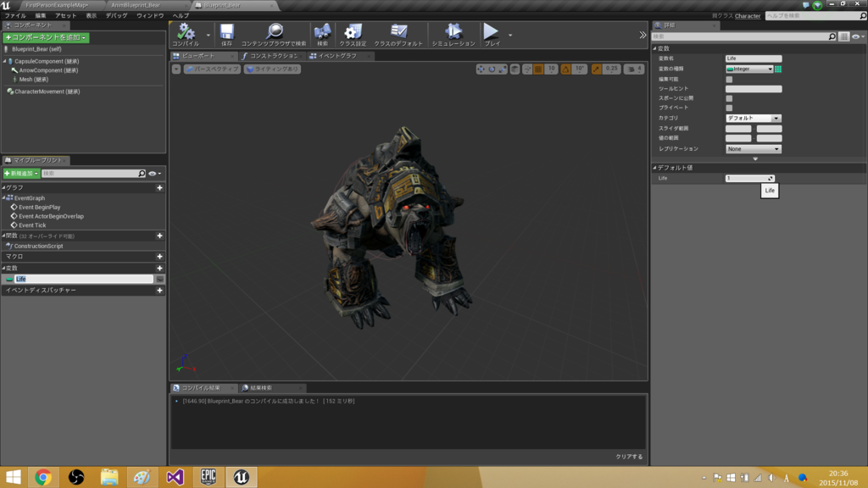Enable the スポーンに公開 checkbox
This screenshot has width=868, height=488.
[x=729, y=98]
